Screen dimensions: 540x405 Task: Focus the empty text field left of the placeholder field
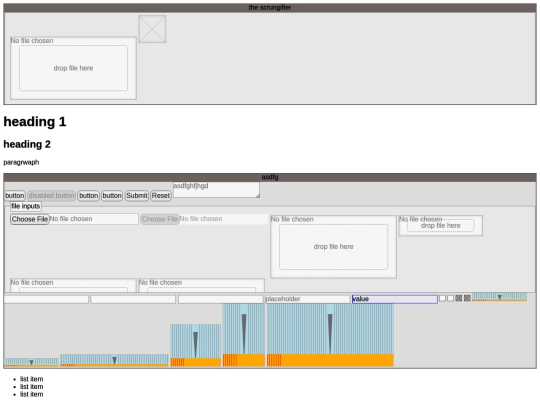click(x=220, y=299)
